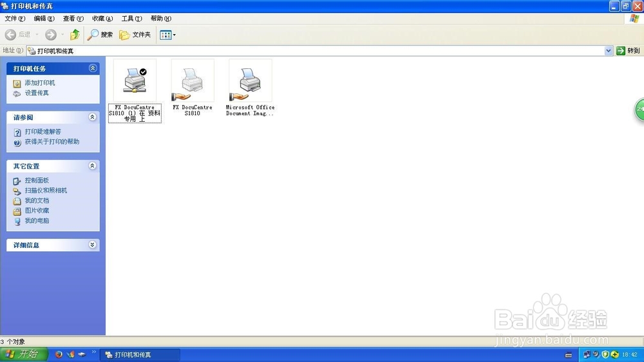This screenshot has width=644, height=362.
Task: Open the 帮助(H) menu
Action: (160, 19)
